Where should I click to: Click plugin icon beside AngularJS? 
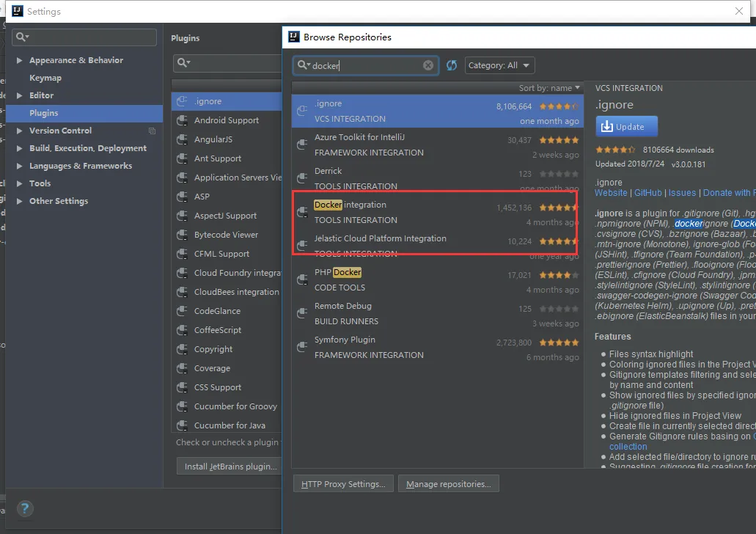[183, 139]
